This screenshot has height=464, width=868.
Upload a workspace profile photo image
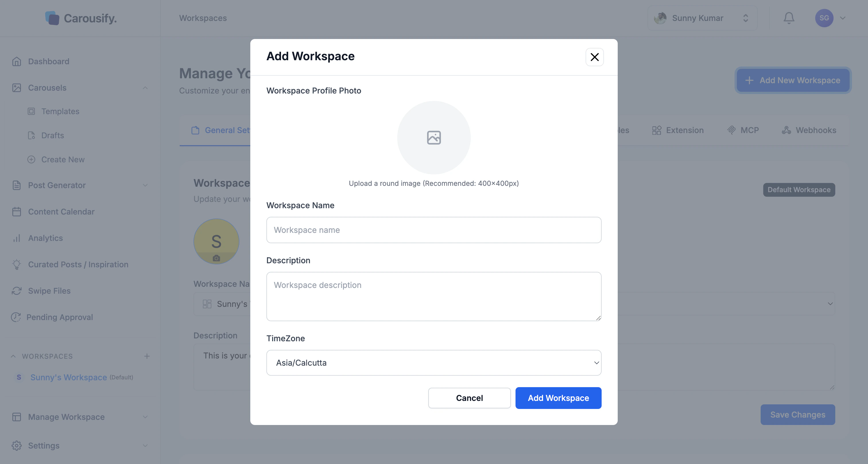point(434,137)
